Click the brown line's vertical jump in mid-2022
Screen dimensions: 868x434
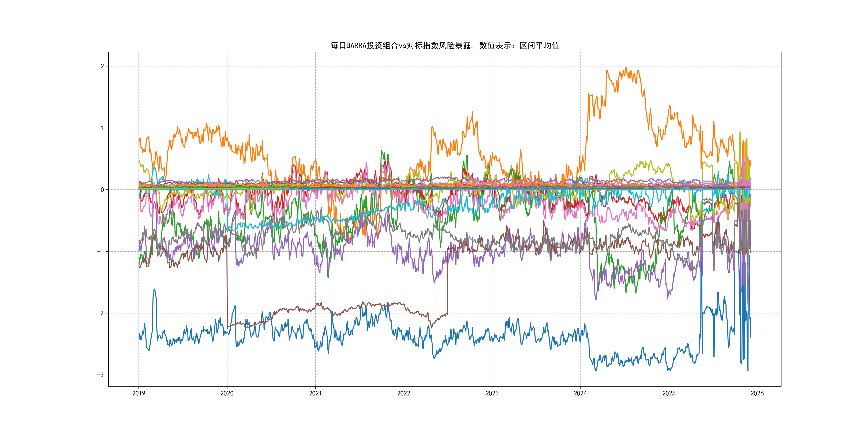[x=447, y=283]
